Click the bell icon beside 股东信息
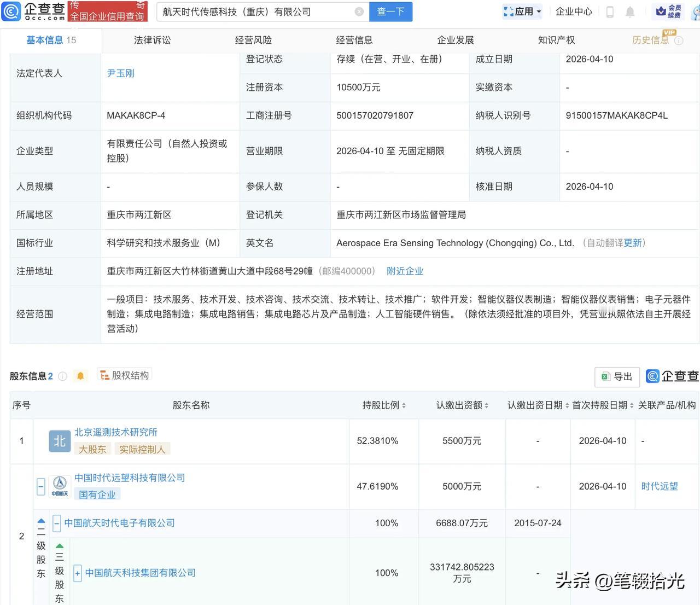Viewport: 700px width, 605px height. pos(80,376)
